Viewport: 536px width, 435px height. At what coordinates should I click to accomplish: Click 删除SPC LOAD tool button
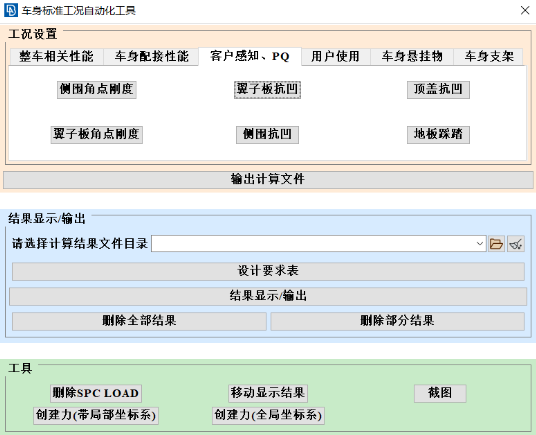[96, 393]
